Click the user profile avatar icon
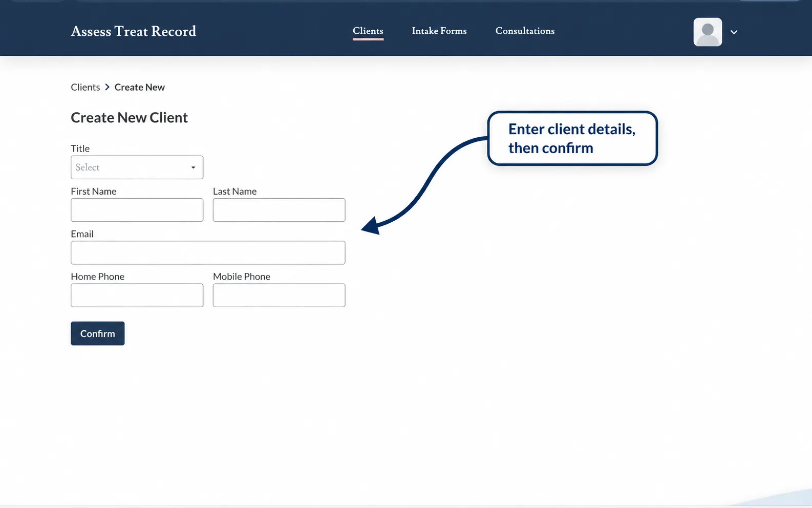 (708, 32)
